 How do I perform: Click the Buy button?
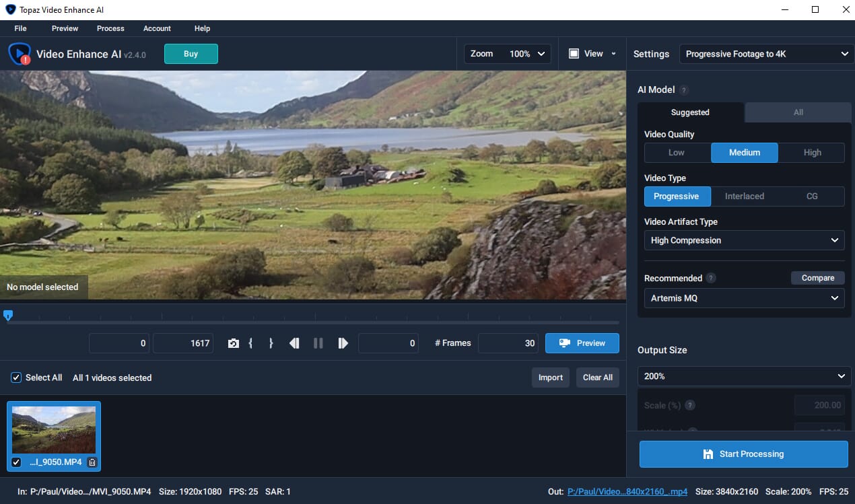pyautogui.click(x=191, y=54)
